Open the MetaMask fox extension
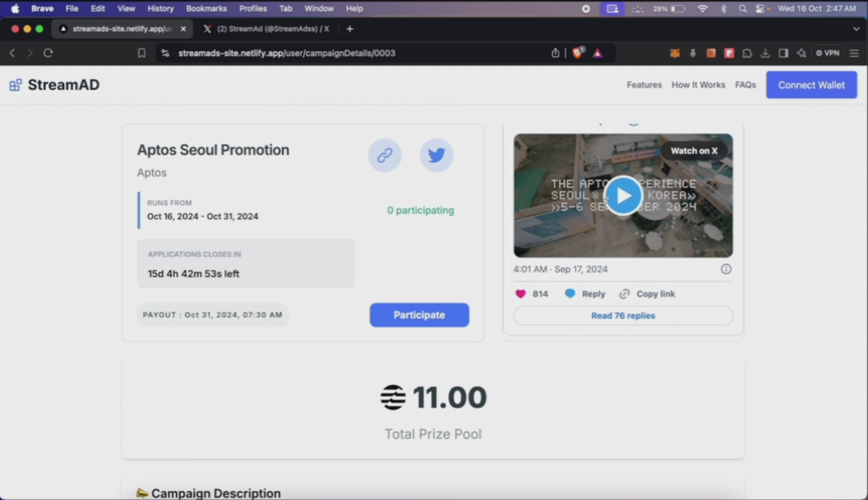Image resolution: width=868 pixels, height=500 pixels. [675, 53]
